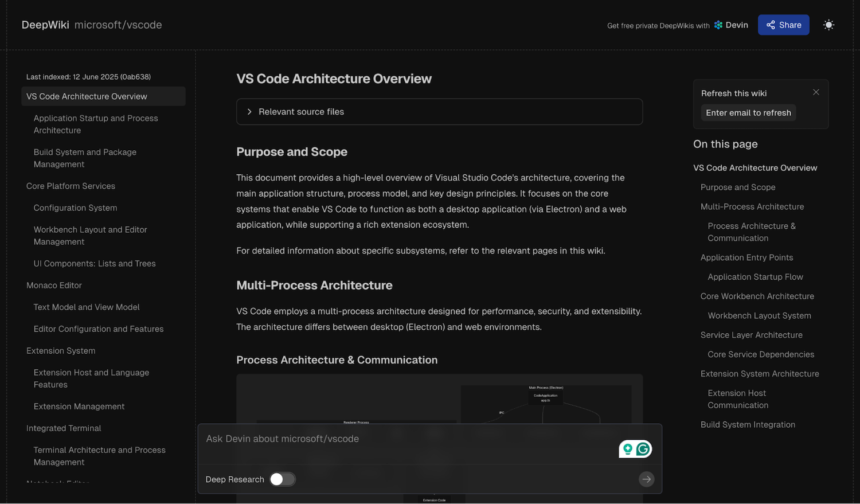Click the Purpose and Scope heading
Image resolution: width=860 pixels, height=504 pixels.
pyautogui.click(x=292, y=152)
